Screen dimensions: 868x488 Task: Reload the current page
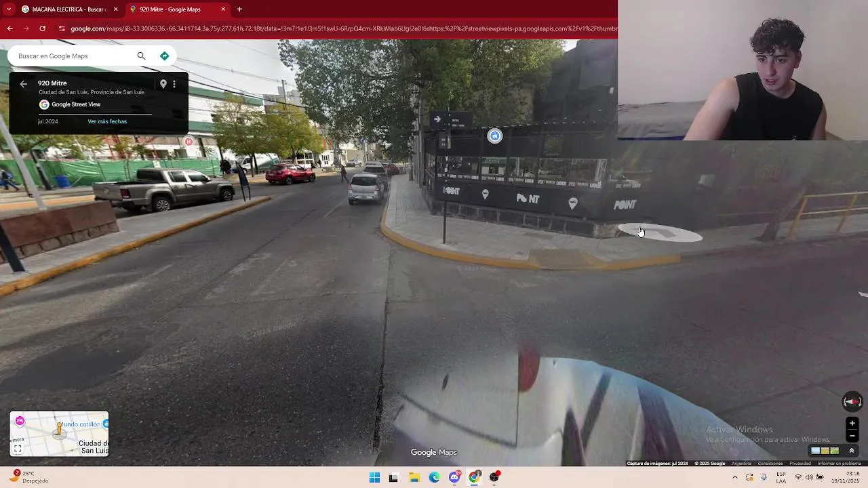(x=42, y=28)
